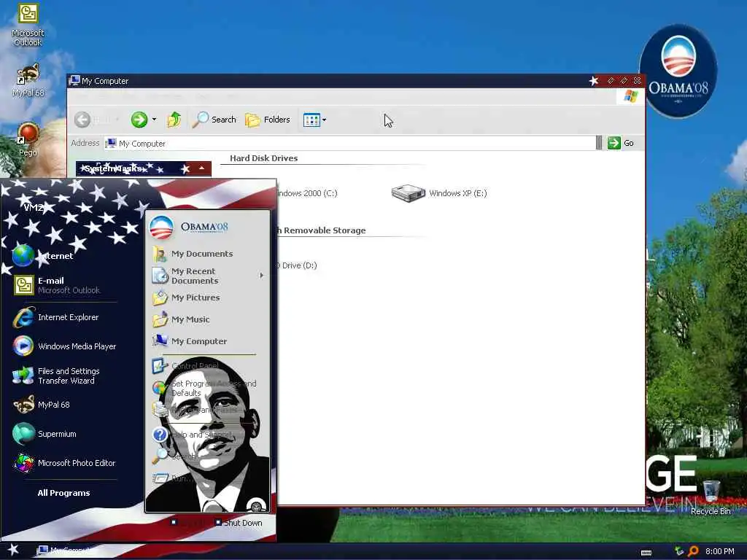Launch MyPal 68 from Start menu
Screen dimensions: 747x560
click(41, 404)
